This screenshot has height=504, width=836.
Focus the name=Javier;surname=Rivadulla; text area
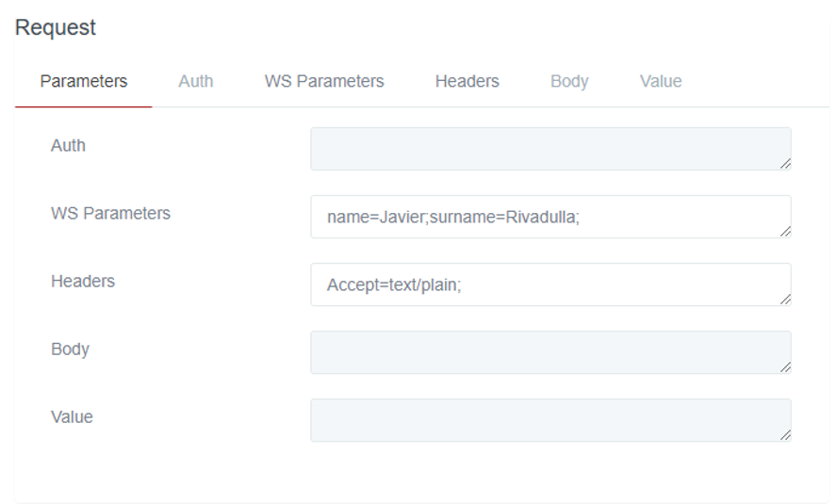click(x=549, y=217)
